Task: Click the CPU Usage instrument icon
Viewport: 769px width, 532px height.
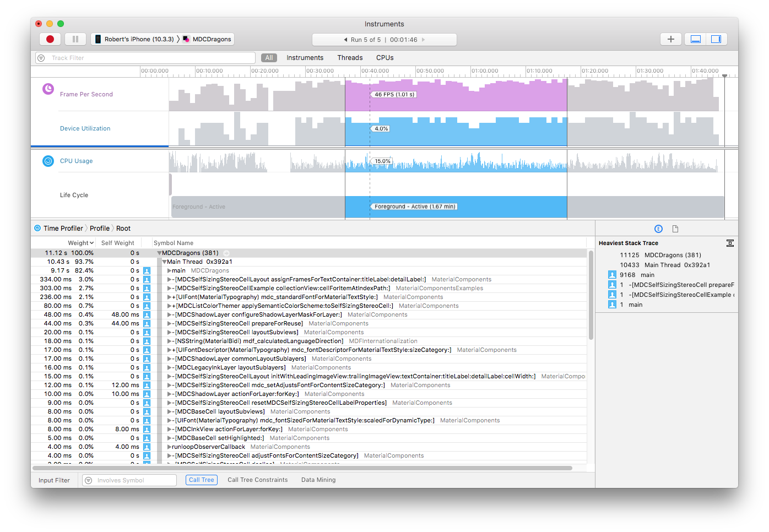Action: (x=48, y=161)
